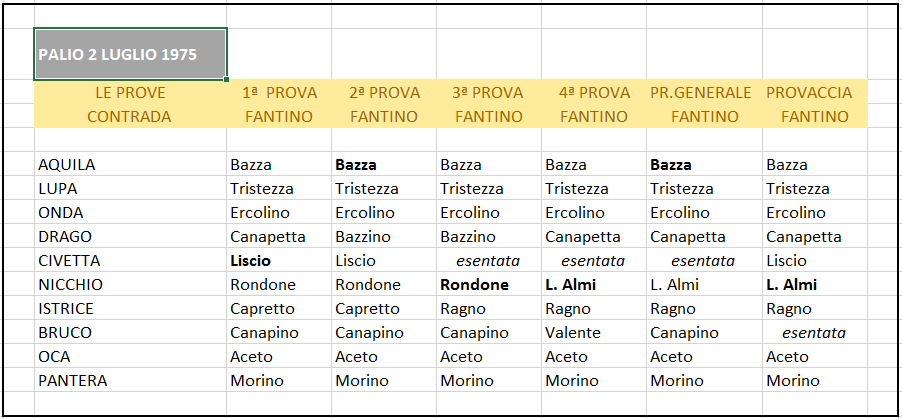This screenshot has width=902, height=419.
Task: Select esentata in BRUCO Provaccia cell
Action: (x=814, y=333)
